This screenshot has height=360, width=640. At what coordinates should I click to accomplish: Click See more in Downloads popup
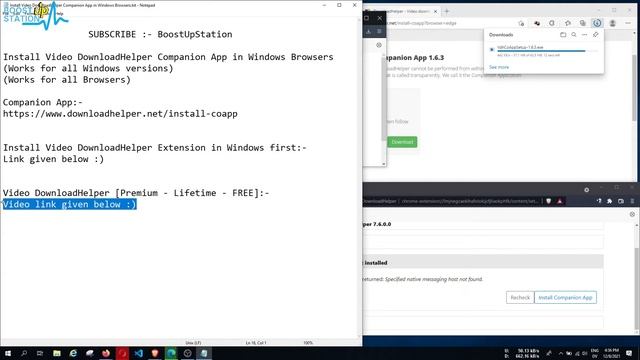click(499, 67)
